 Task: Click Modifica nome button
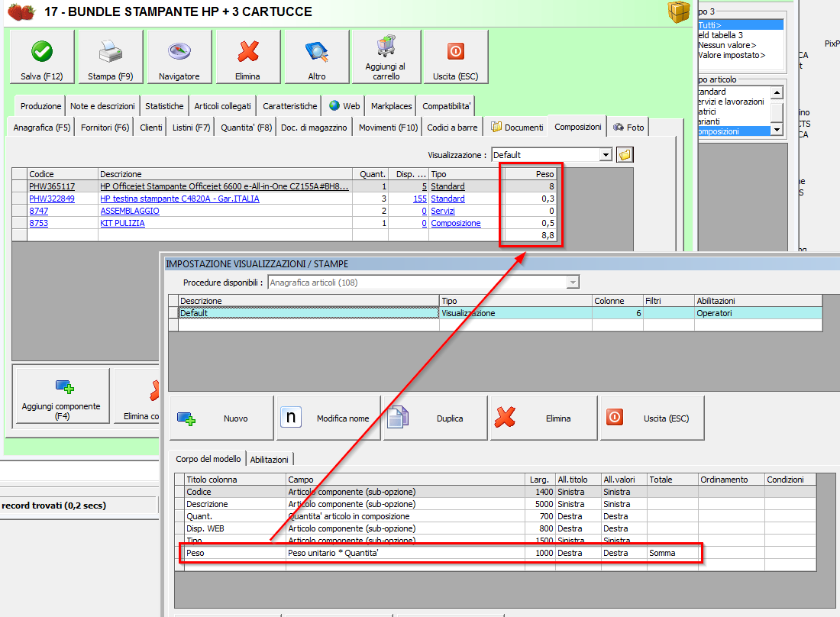[328, 418]
